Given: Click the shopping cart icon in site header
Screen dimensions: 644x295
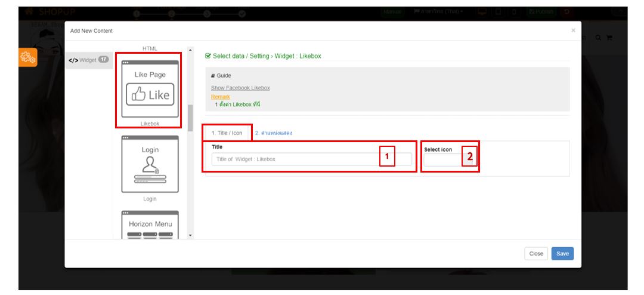Looking at the screenshot, I should 609,38.
